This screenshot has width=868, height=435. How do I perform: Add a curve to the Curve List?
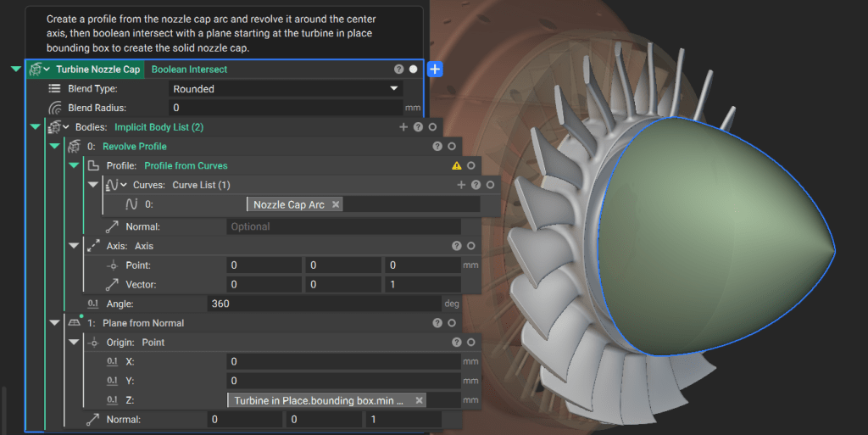(461, 185)
